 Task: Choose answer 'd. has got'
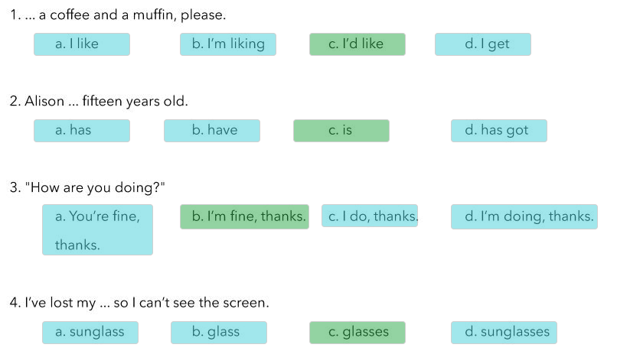coord(499,131)
